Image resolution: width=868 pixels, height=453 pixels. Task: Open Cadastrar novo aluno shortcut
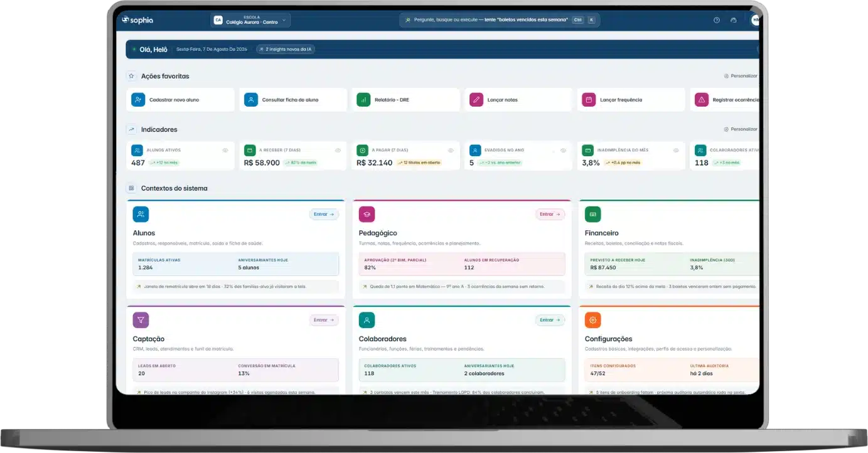[180, 100]
